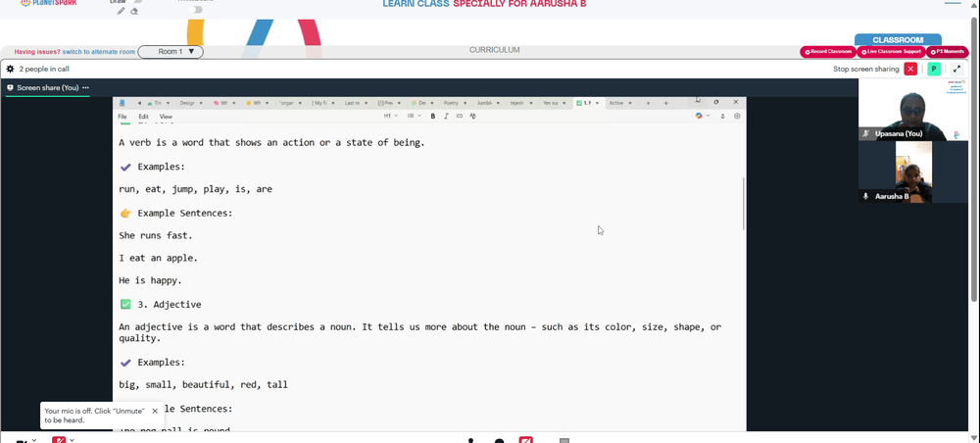Insert a link with the link icon
The image size is (980, 443).
tap(460, 117)
